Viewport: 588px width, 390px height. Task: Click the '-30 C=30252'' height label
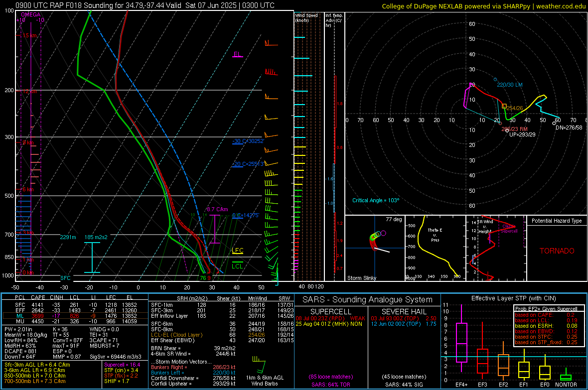(x=248, y=141)
